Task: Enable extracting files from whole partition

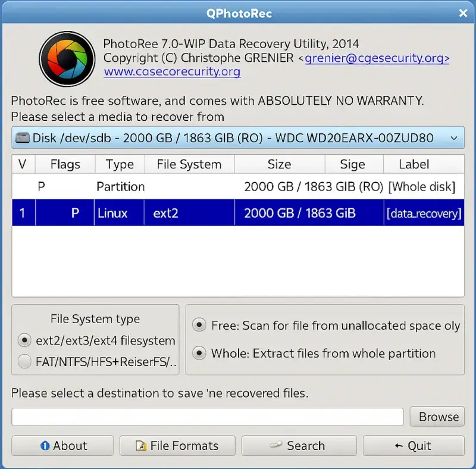Action: 200,353
